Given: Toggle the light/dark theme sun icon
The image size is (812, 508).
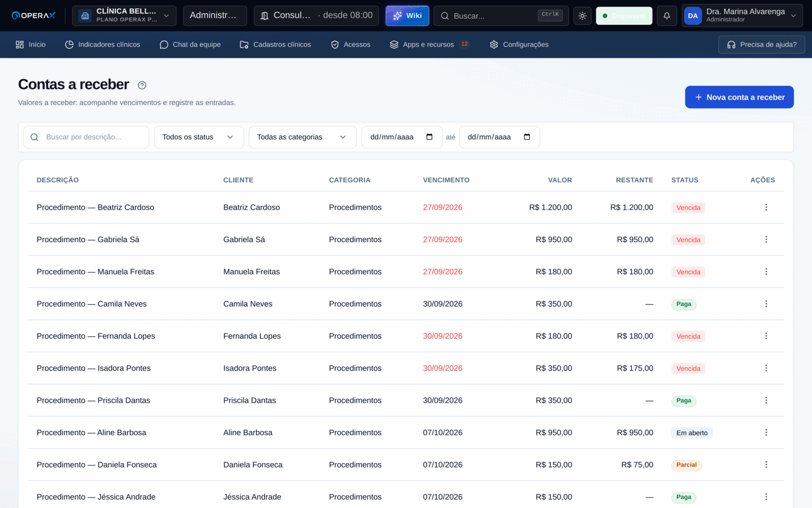Looking at the screenshot, I should [x=582, y=16].
